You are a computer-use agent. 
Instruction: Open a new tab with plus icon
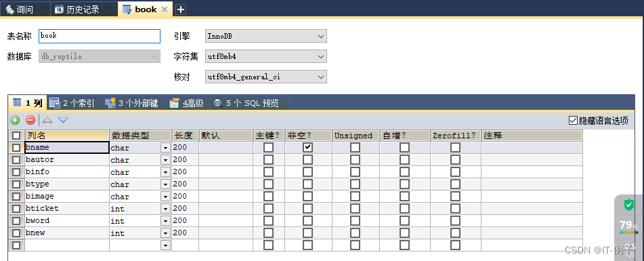pyautogui.click(x=181, y=9)
